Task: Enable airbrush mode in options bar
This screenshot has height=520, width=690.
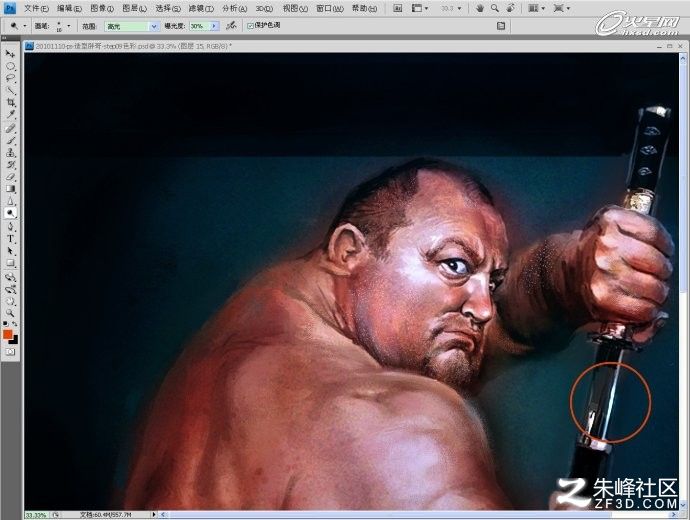Action: pos(231,26)
